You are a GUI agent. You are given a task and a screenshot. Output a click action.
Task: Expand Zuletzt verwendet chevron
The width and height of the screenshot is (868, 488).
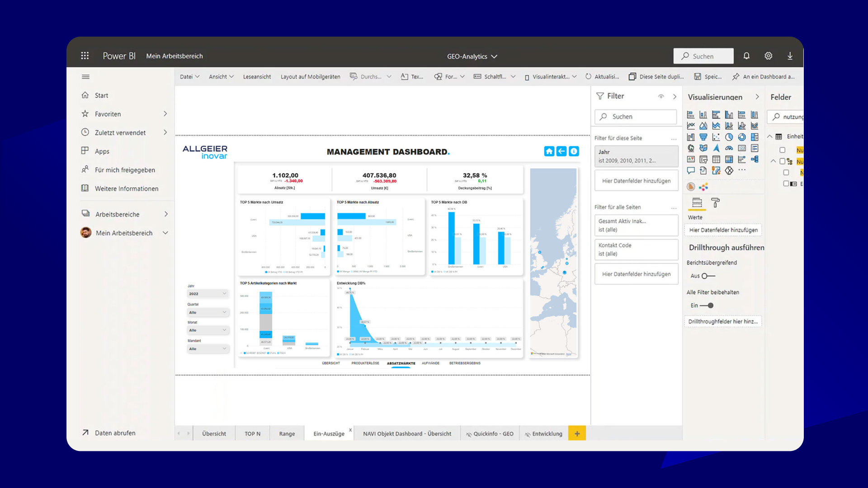point(165,132)
